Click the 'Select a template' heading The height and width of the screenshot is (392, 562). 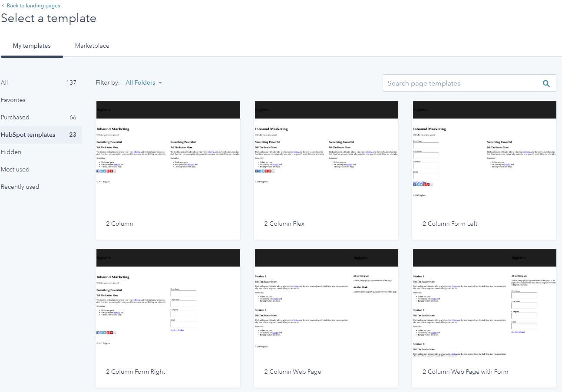(x=49, y=18)
